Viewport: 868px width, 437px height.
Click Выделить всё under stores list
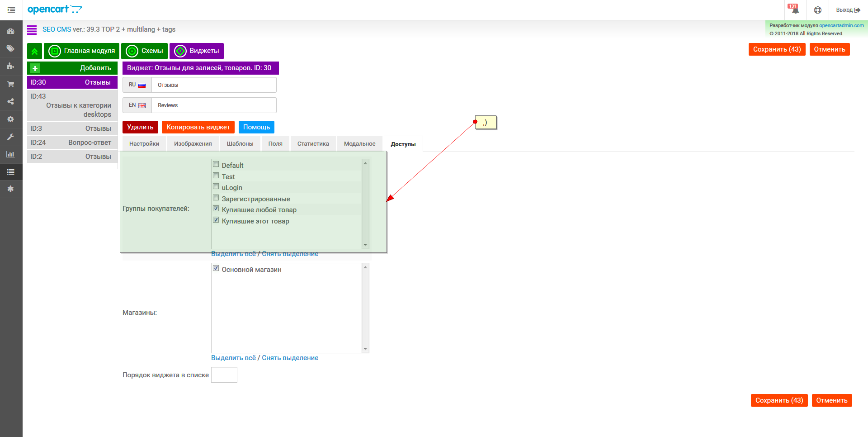[x=233, y=358]
